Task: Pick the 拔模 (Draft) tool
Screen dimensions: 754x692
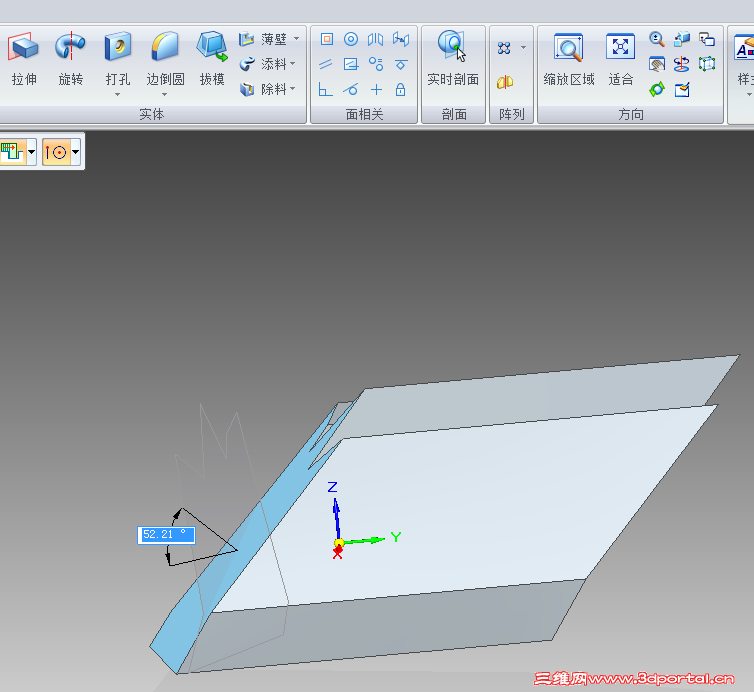Action: tap(212, 59)
